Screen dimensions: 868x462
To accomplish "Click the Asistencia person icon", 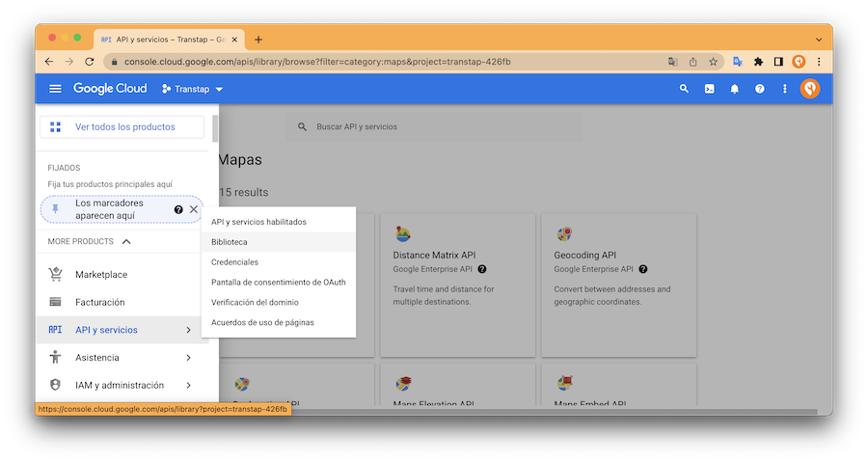I will pyautogui.click(x=55, y=357).
